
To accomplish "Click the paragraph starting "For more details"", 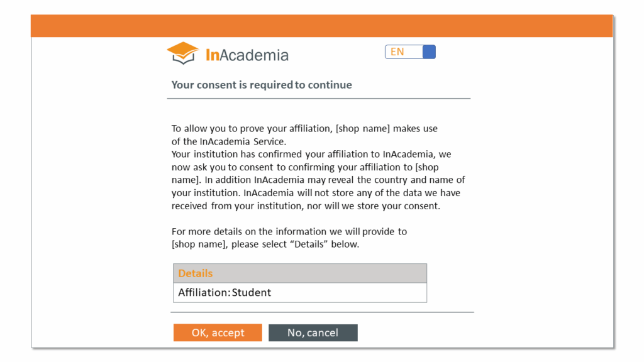I will click(289, 238).
